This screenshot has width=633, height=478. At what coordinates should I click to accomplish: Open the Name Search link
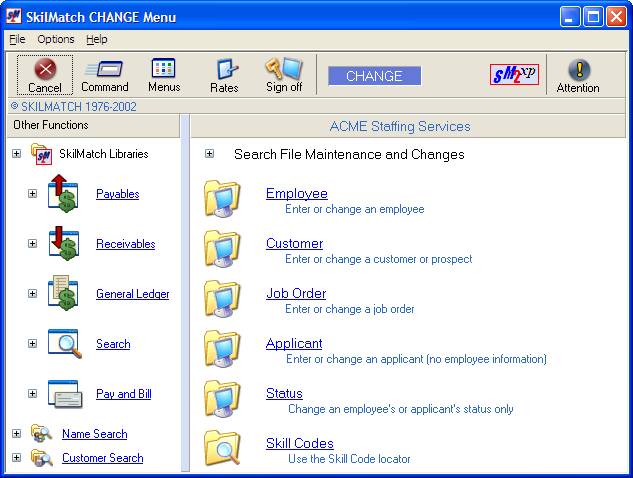point(94,434)
